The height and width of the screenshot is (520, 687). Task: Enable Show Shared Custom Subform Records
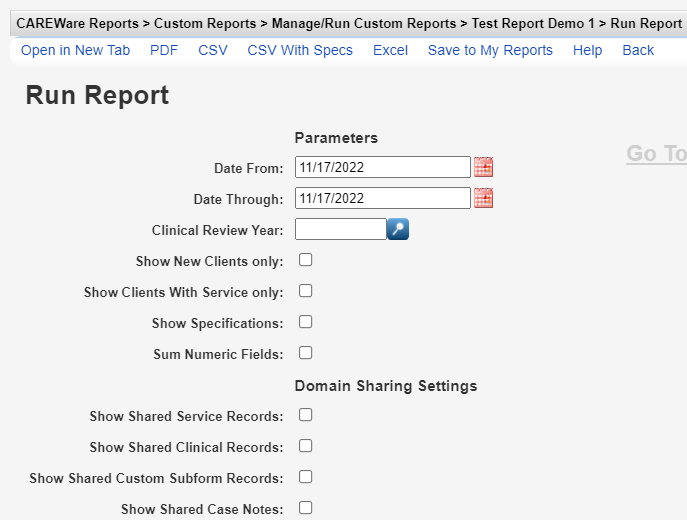(306, 477)
